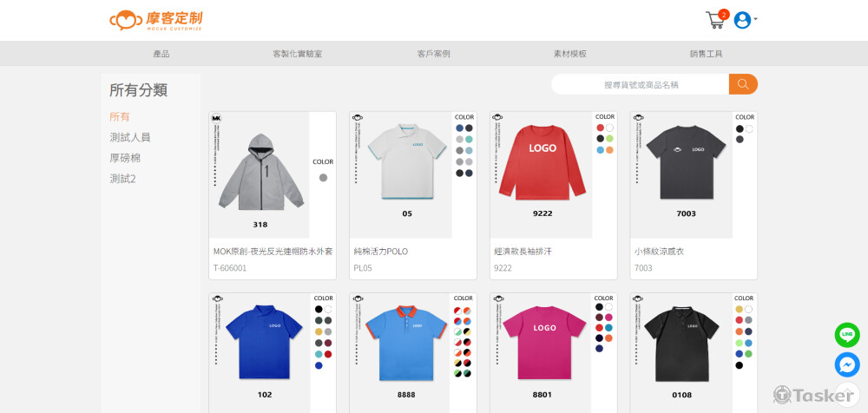Select the 測試人員 category

[x=130, y=137]
